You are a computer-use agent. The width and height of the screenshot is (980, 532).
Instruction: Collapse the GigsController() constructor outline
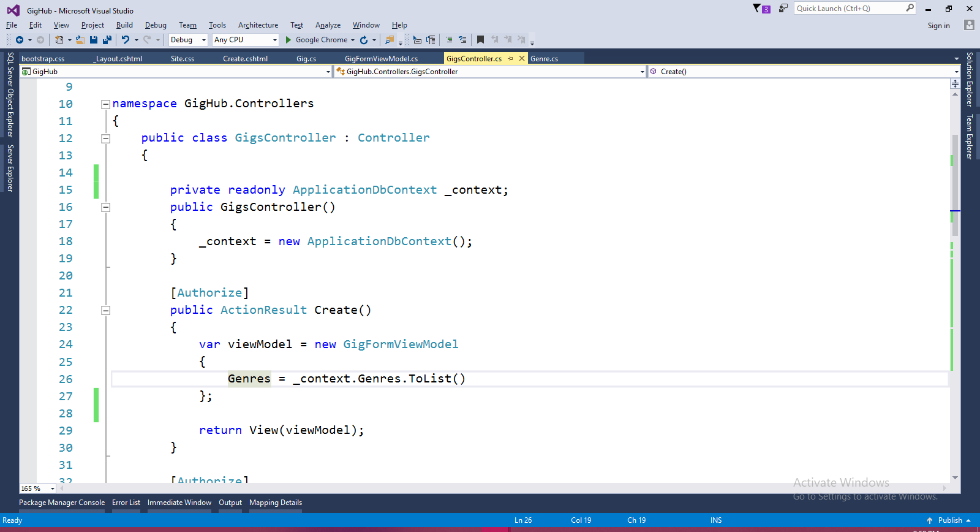[x=105, y=207]
